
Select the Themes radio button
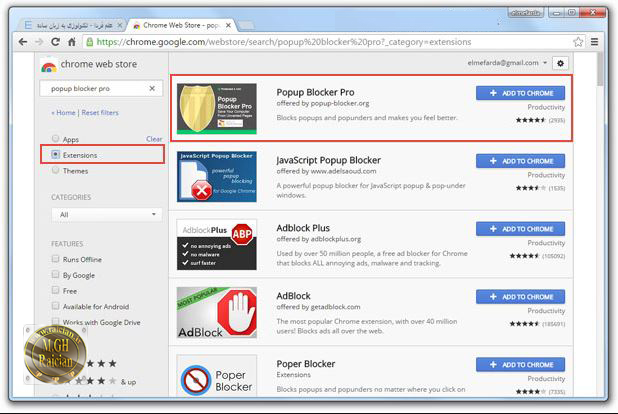pyautogui.click(x=56, y=170)
